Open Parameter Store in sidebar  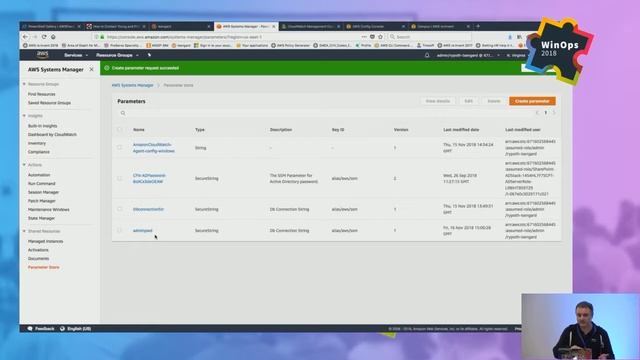click(x=44, y=267)
